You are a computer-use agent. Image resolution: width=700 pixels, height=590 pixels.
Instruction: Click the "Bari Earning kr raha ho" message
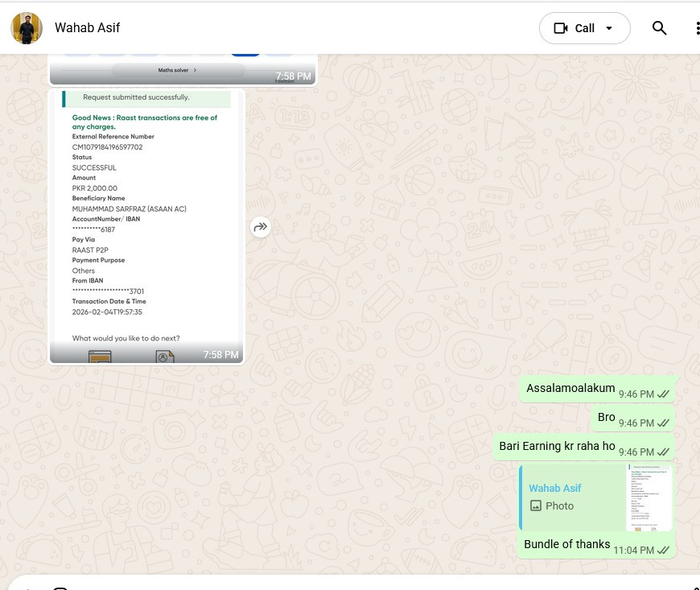[x=557, y=446]
